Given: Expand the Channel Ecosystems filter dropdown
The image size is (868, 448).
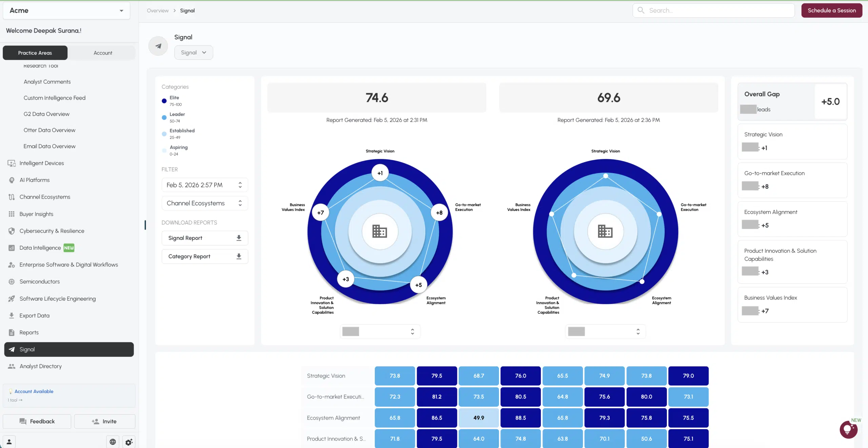Looking at the screenshot, I should click(x=204, y=203).
